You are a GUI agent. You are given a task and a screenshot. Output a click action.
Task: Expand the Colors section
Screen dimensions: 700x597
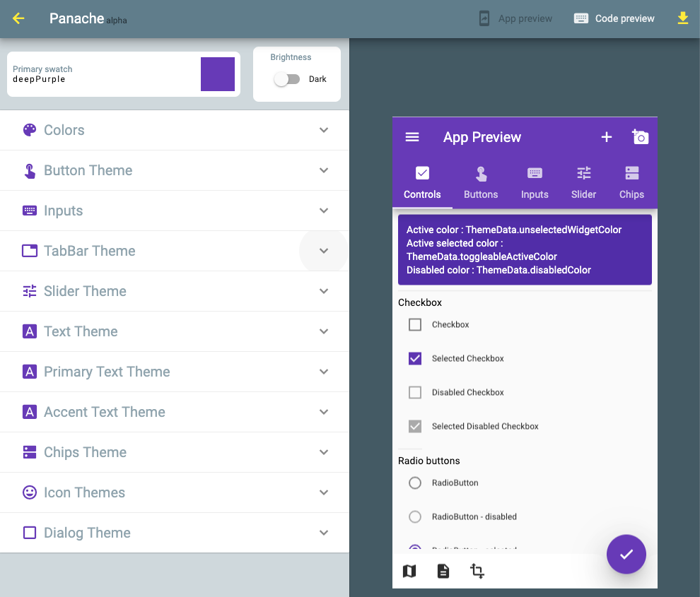(174, 130)
